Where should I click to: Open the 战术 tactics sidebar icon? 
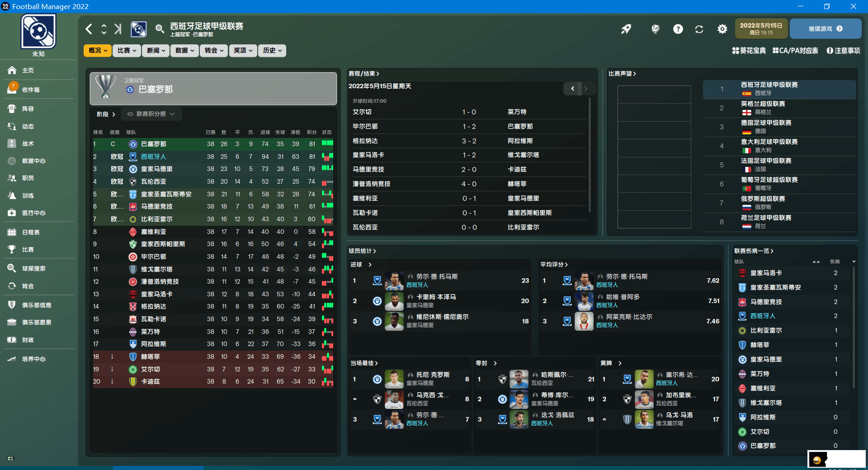coord(12,143)
